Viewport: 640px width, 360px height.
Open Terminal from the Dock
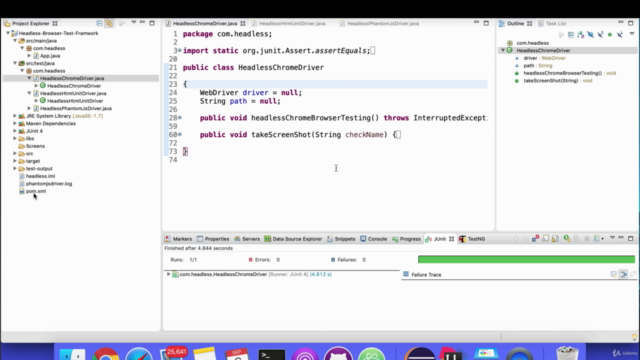(x=272, y=353)
